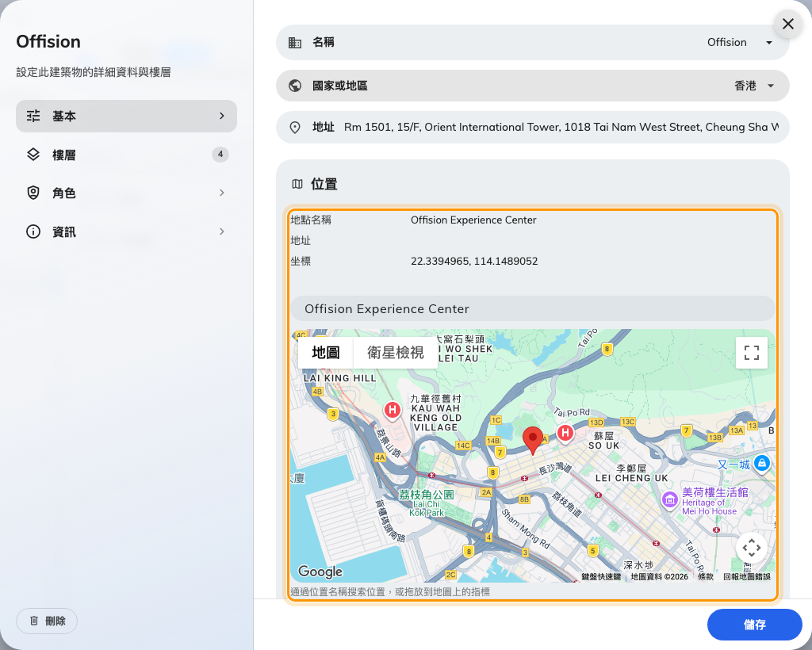Expand the 資訊 chevron arrow

point(222,231)
